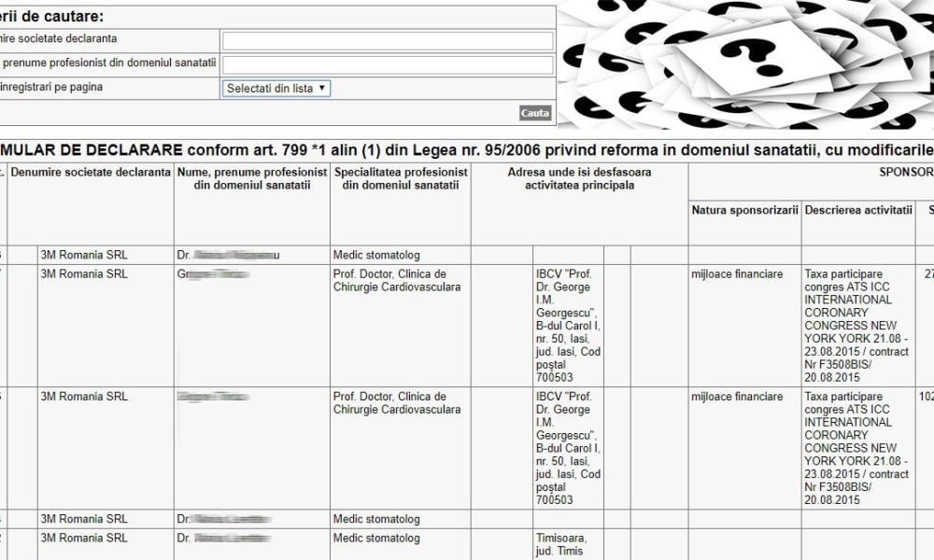Select the 'Nume, prenume profesionist' column header
The height and width of the screenshot is (560, 934).
[251, 179]
